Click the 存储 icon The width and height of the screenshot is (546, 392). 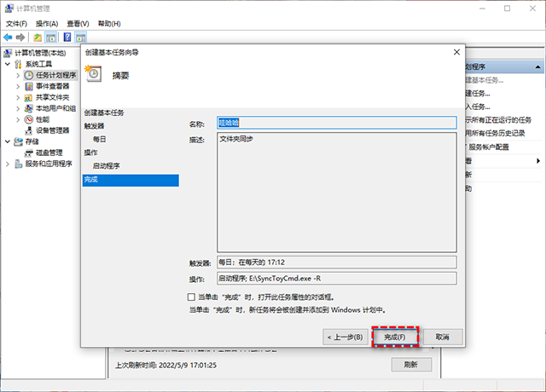point(19,141)
